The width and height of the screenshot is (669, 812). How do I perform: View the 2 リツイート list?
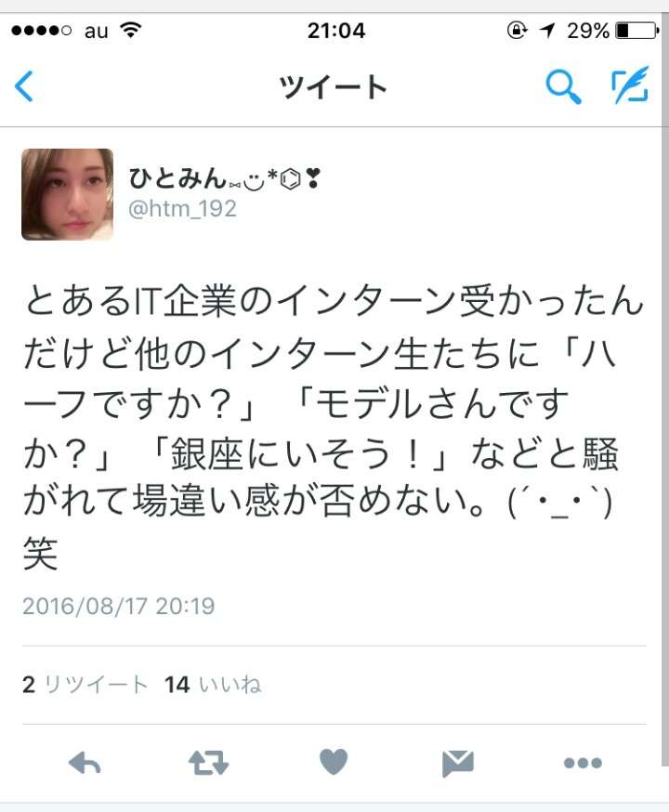click(85, 685)
